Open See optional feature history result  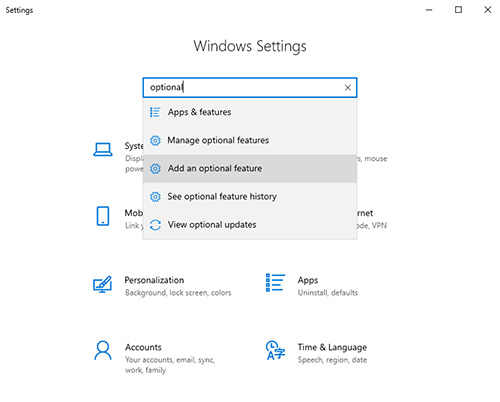pos(250,197)
